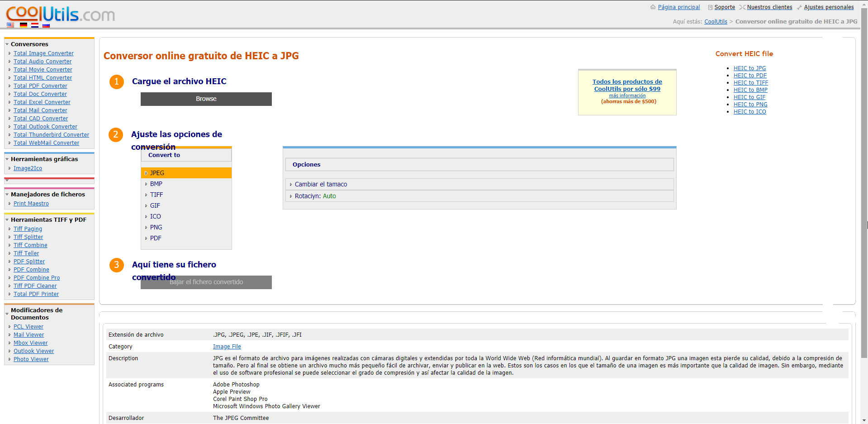
Task: Select ICO as the output format
Action: click(x=186, y=216)
